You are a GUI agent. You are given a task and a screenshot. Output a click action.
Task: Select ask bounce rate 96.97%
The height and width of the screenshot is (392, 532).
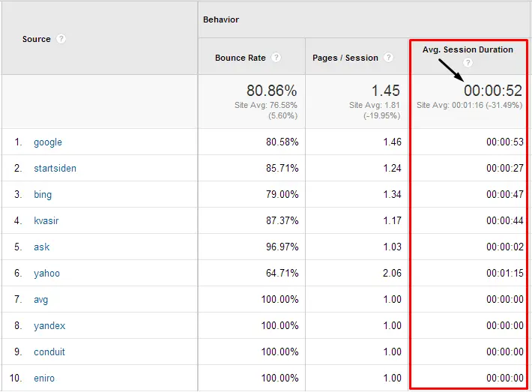pyautogui.click(x=282, y=247)
